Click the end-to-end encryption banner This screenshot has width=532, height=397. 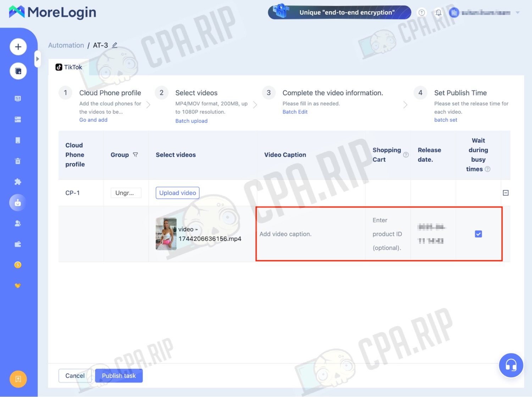pyautogui.click(x=339, y=12)
